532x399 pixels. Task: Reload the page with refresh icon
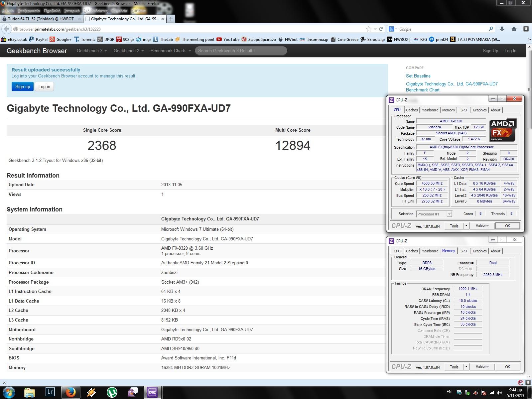pyautogui.click(x=381, y=29)
